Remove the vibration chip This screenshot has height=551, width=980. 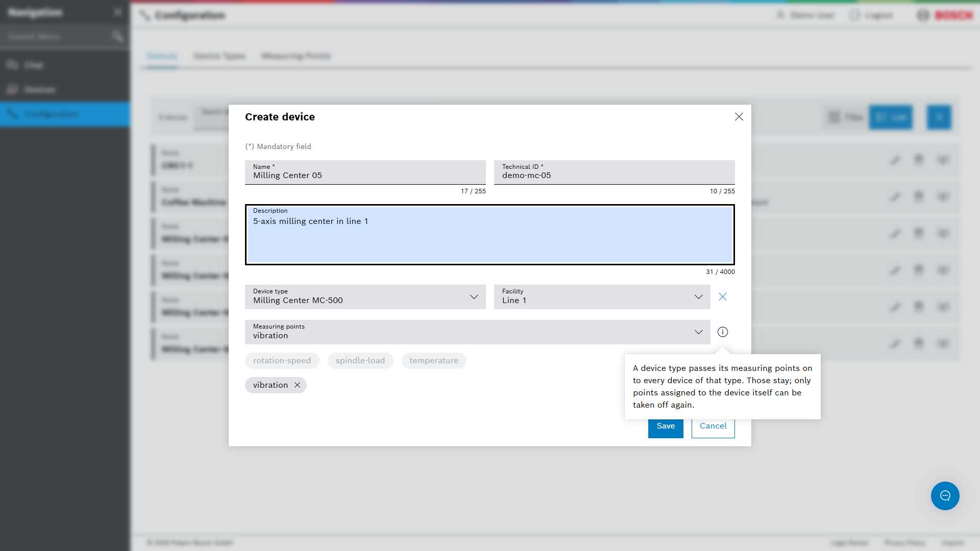point(297,385)
